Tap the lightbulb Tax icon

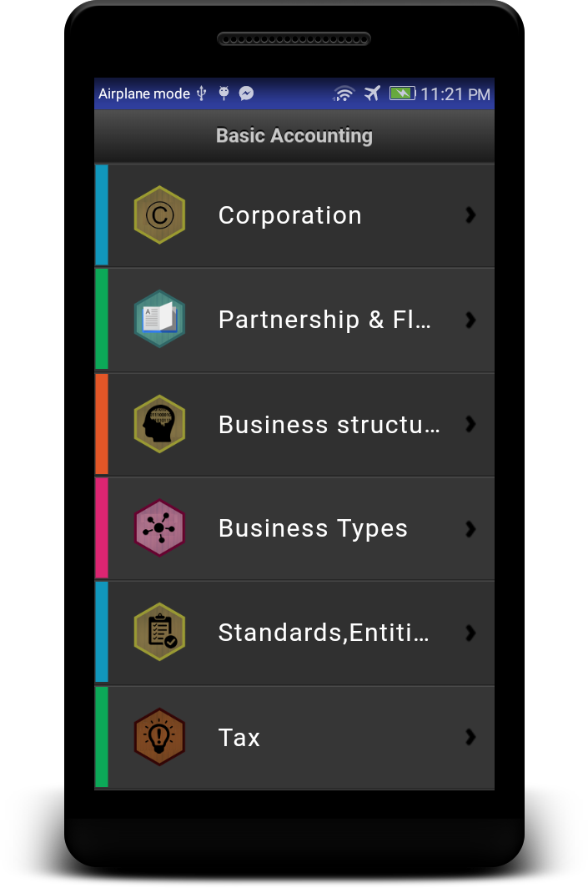click(x=159, y=737)
